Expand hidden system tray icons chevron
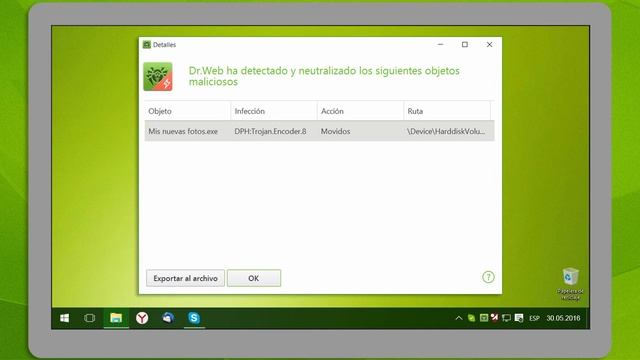Image resolution: width=640 pixels, height=360 pixels. (459, 318)
